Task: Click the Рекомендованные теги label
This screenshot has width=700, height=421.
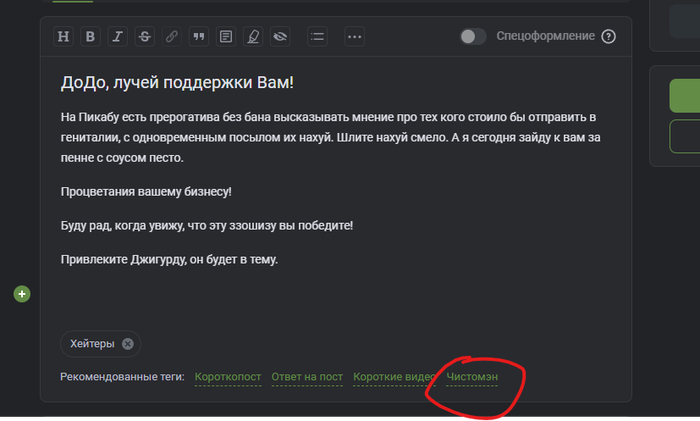Action: point(122,377)
